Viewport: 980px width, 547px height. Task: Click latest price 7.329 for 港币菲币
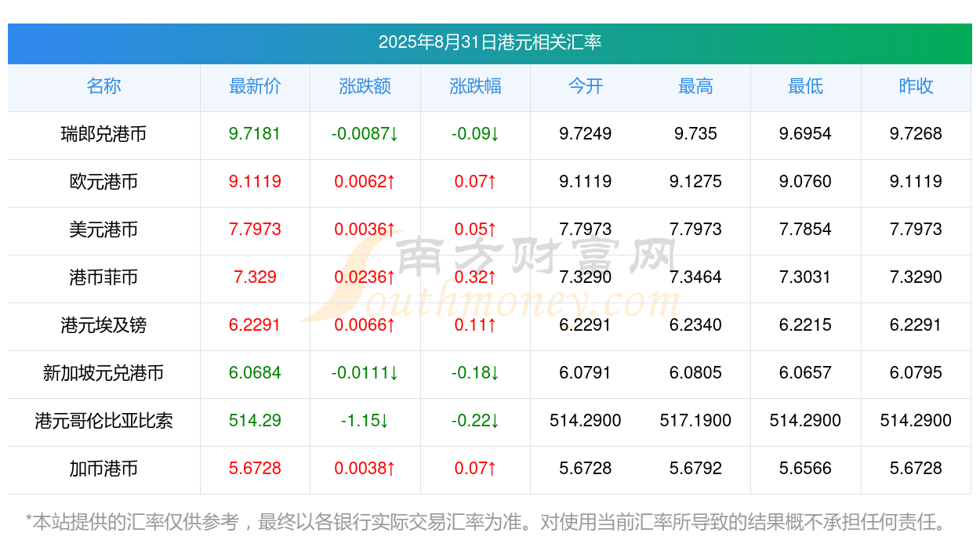tap(255, 277)
